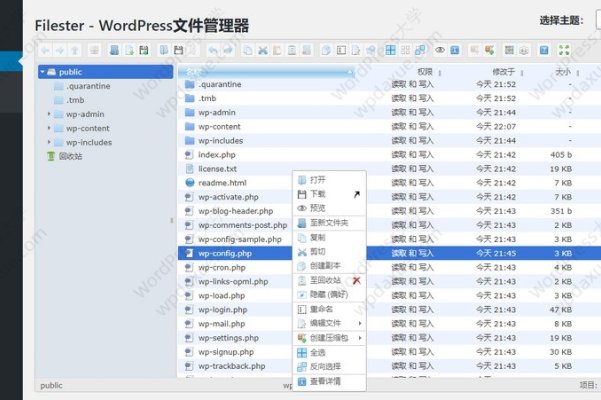601x400 pixels.
Task: Select wp-content folder in file list
Action: tap(389, 126)
